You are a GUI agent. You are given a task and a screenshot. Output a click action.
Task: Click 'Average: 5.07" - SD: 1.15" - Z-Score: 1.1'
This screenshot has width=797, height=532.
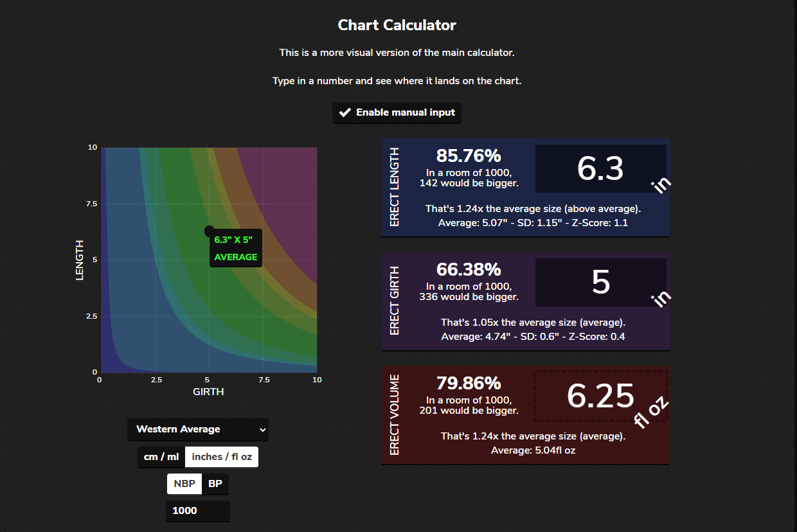pyautogui.click(x=533, y=223)
